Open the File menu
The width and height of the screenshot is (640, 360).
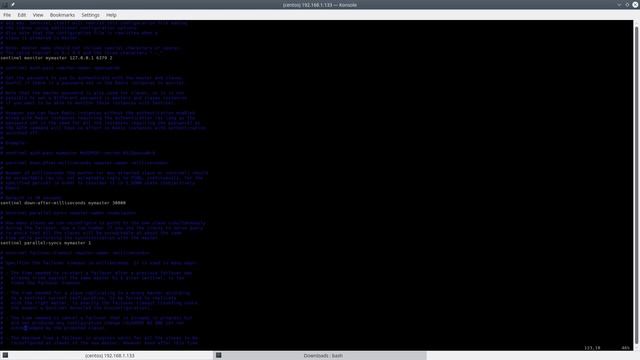pos(7,15)
